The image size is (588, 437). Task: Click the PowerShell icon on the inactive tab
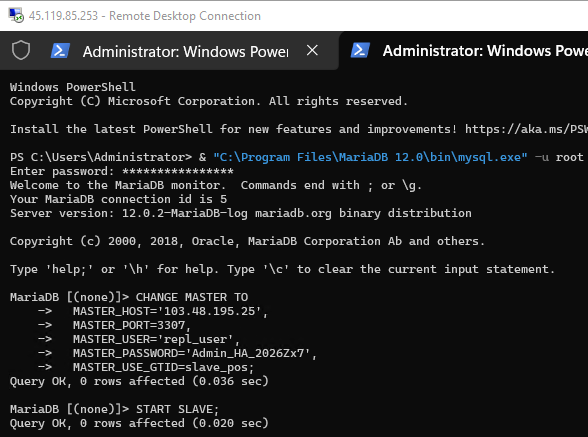(60, 51)
